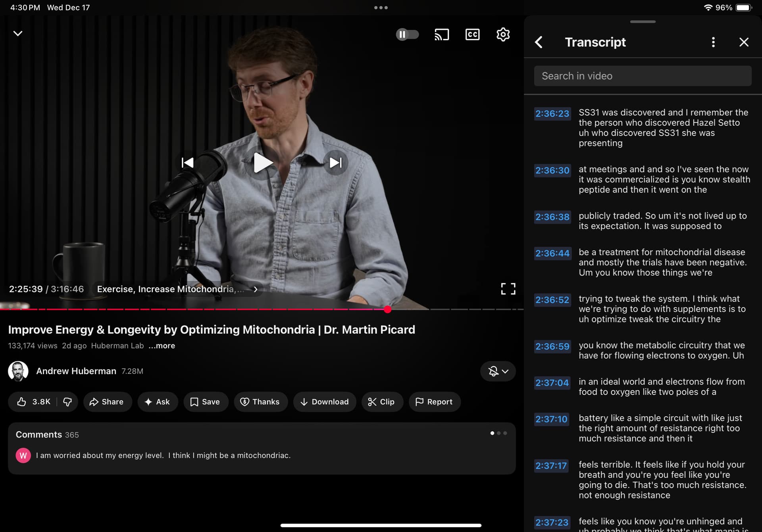
Task: Go to previous video
Action: 187,163
